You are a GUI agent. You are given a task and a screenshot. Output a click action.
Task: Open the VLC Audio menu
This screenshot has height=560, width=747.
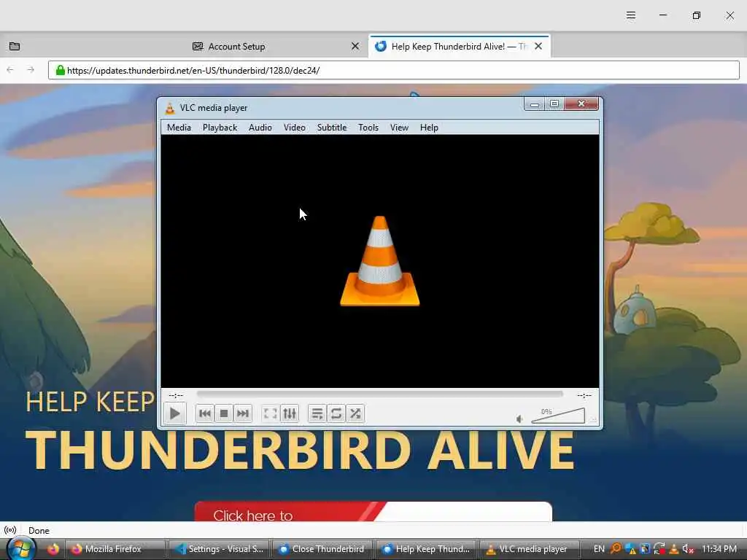click(260, 128)
